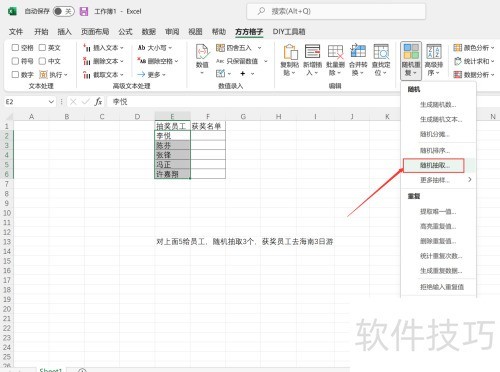Check the 符号 checkbox
Screen dimensions: 500x372
tap(15, 61)
